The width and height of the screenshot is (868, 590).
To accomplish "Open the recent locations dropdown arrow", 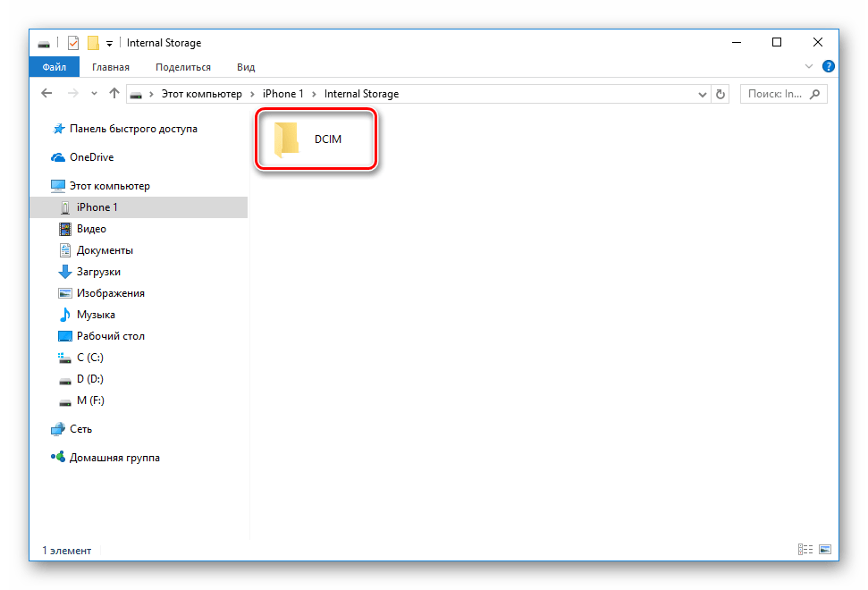I will click(x=94, y=94).
